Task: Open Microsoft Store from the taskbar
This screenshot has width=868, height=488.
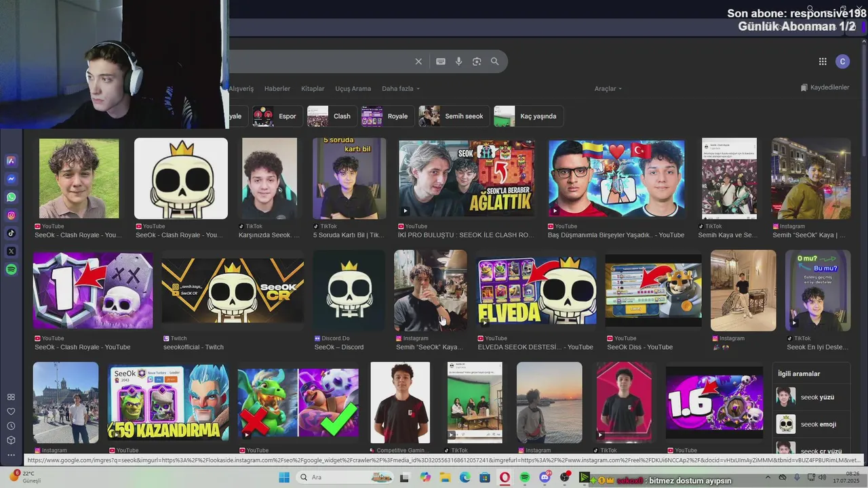Action: click(485, 477)
